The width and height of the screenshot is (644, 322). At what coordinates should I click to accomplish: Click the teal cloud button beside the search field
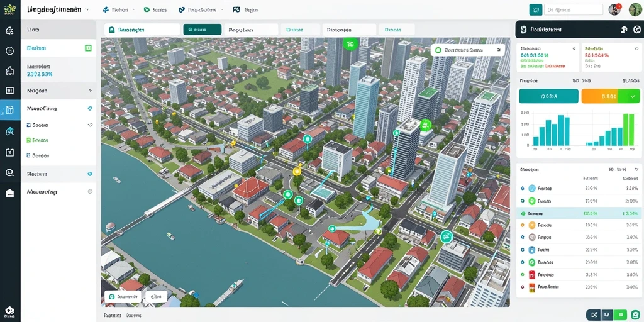(x=536, y=9)
